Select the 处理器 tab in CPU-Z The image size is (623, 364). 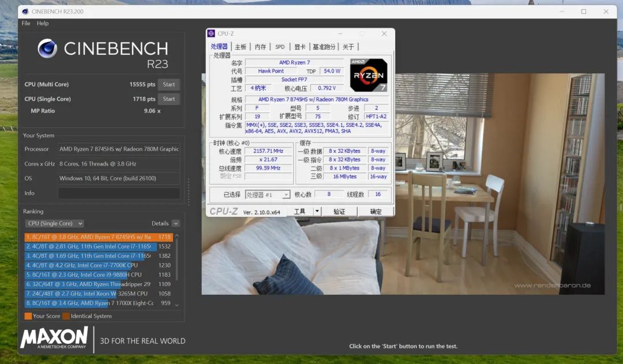coord(219,47)
